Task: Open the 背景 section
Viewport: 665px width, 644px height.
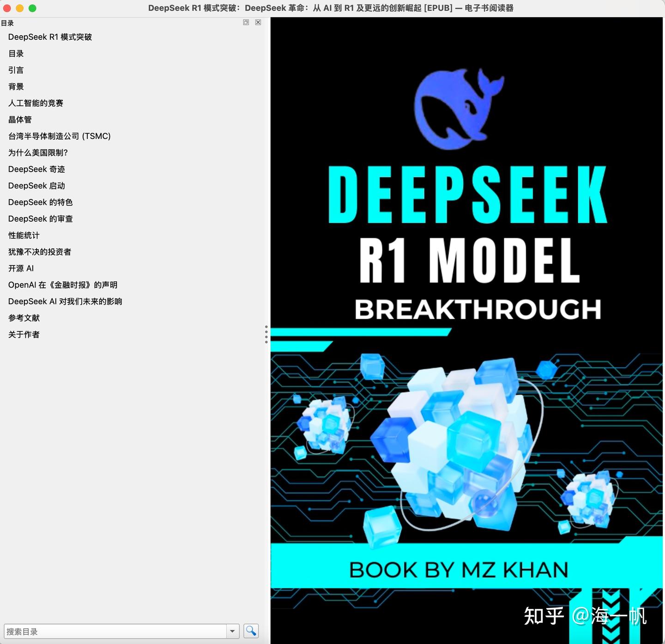Action: (x=16, y=86)
